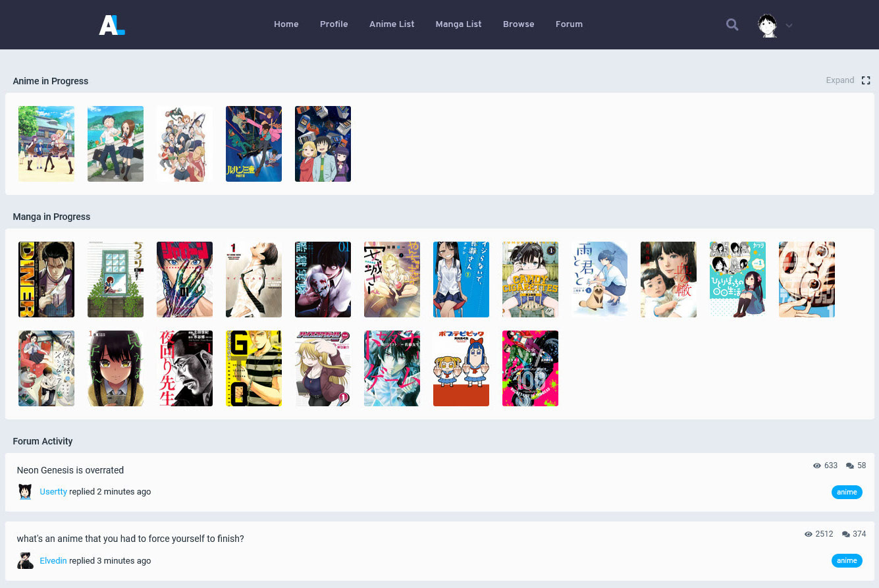879x588 pixels.
Task: Open the Pop Team Epic manga cover
Action: [461, 368]
